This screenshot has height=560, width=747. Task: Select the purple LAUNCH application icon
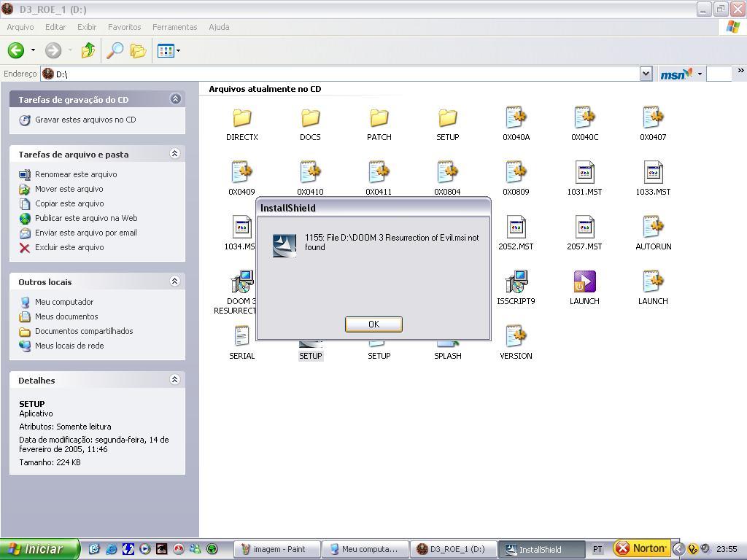[584, 281]
